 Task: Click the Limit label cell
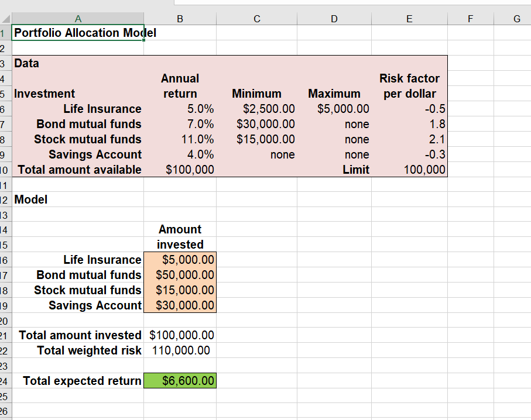[334, 170]
